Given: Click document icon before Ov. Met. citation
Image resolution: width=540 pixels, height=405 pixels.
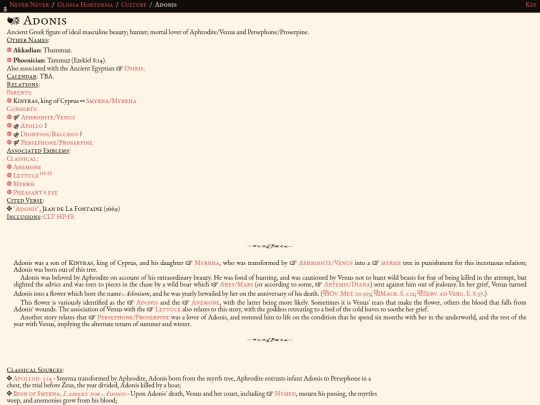Looking at the screenshot, I should click(x=325, y=293).
